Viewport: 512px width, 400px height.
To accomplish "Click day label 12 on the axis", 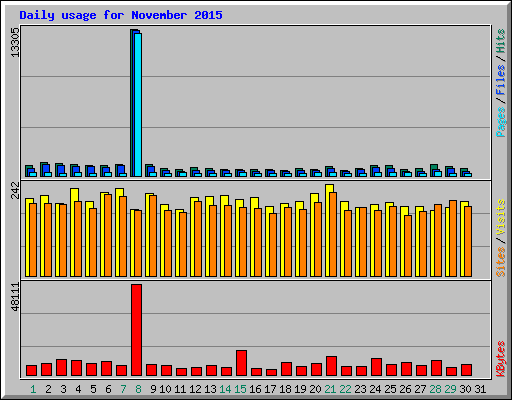I will click(x=195, y=389).
